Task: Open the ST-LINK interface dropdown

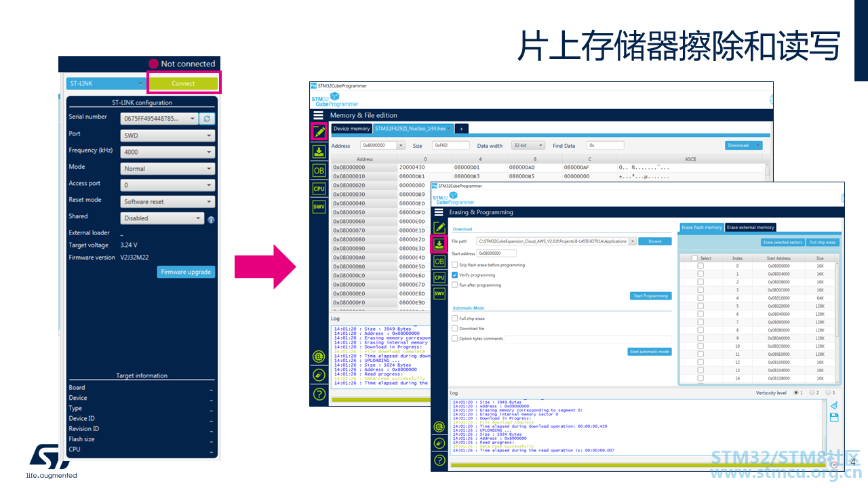Action: (106, 83)
